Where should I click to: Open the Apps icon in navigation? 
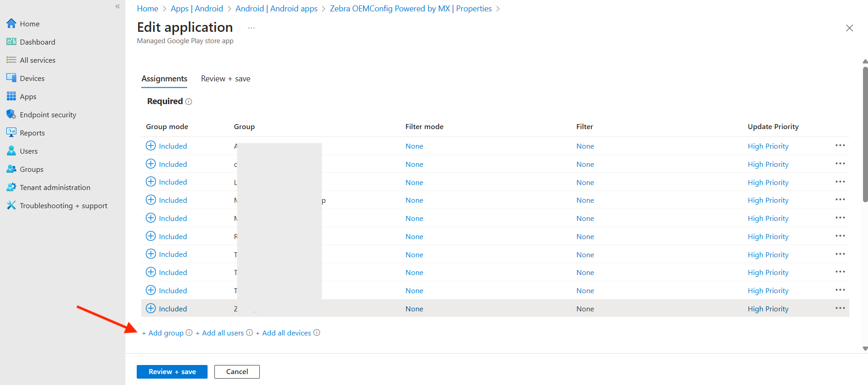[x=11, y=96]
